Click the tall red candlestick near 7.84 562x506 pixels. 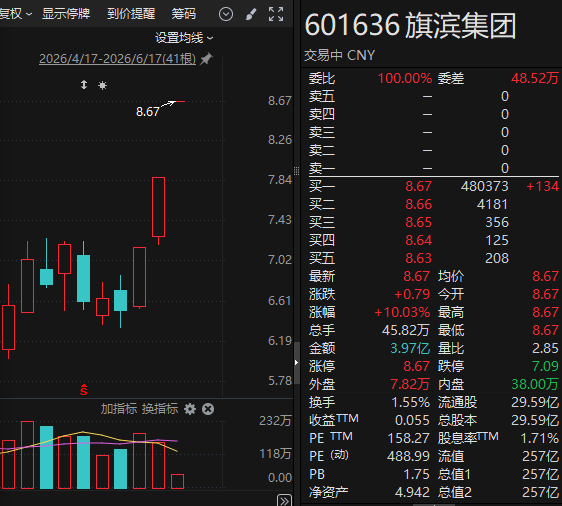[158, 207]
